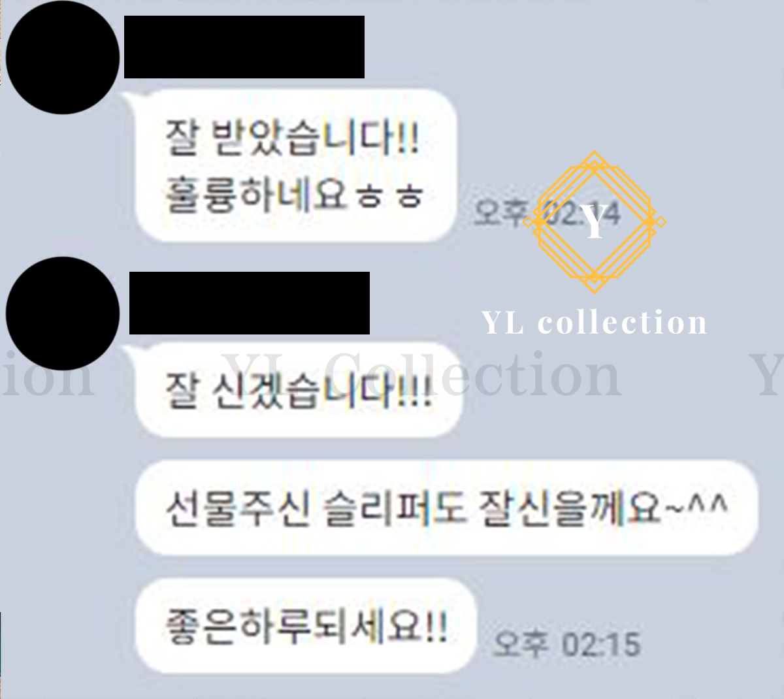Select the first sender's redacted name bar
The width and height of the screenshot is (784, 699).
click(x=244, y=47)
